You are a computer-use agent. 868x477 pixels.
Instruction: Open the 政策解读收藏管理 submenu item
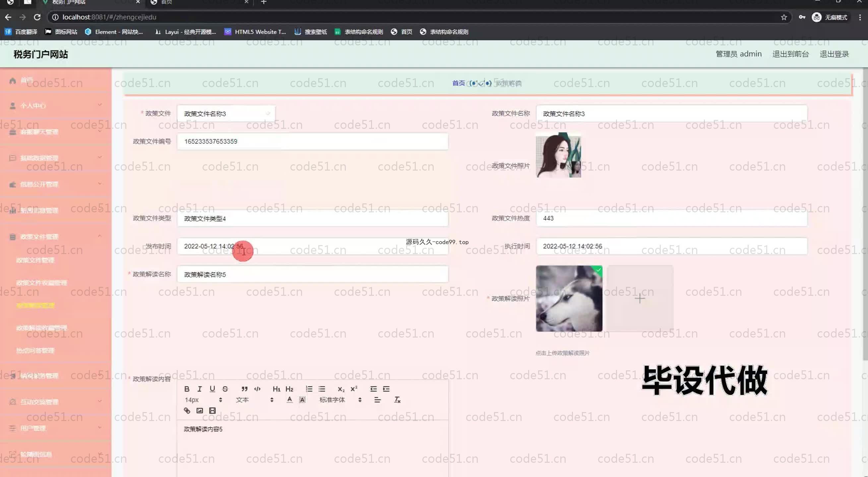point(41,328)
